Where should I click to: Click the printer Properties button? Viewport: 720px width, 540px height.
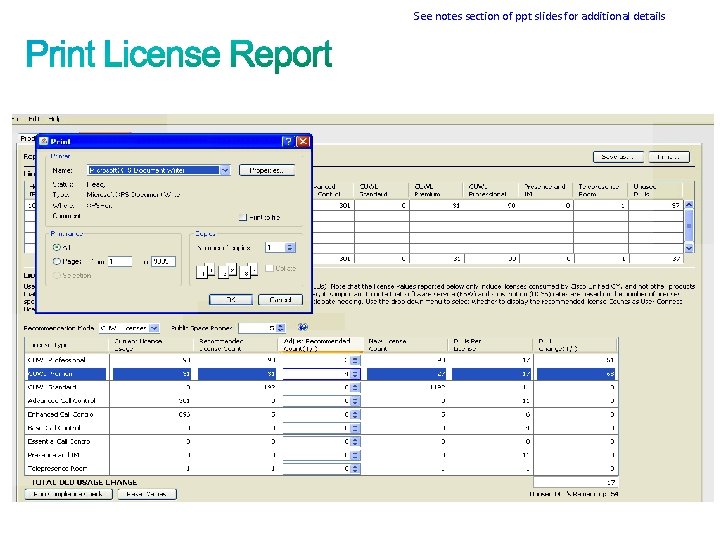(267, 170)
